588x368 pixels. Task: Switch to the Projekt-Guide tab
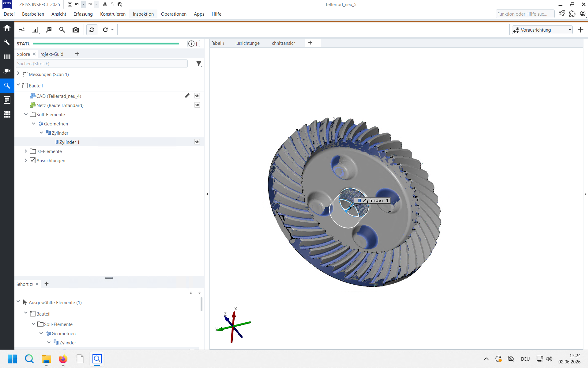52,54
